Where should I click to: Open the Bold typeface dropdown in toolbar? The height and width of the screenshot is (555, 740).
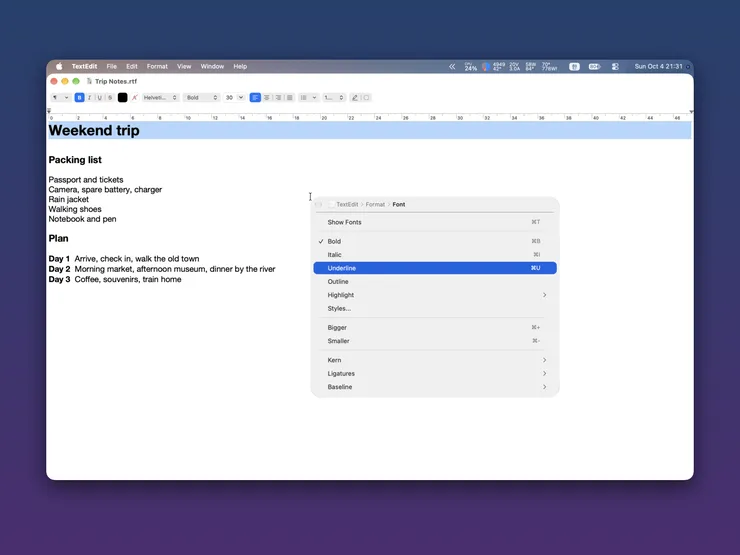tap(202, 98)
